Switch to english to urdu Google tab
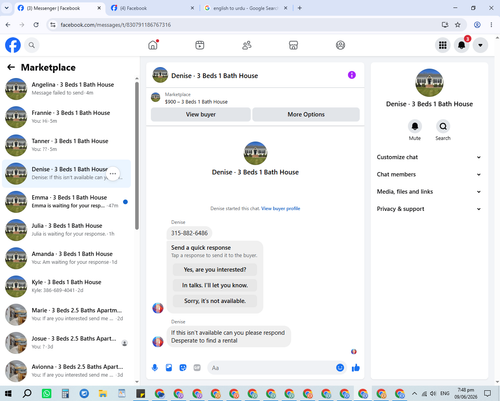 tap(245, 8)
